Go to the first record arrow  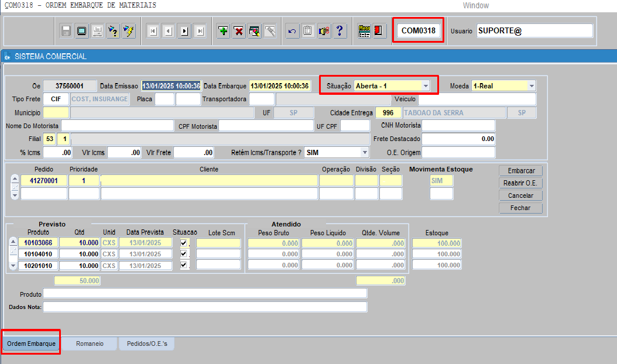click(x=153, y=31)
